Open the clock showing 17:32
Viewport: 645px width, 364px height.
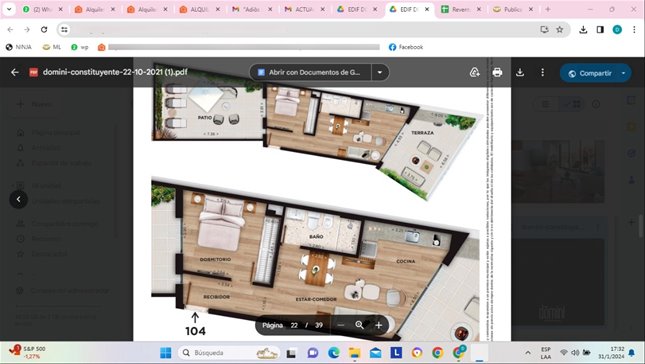611,352
